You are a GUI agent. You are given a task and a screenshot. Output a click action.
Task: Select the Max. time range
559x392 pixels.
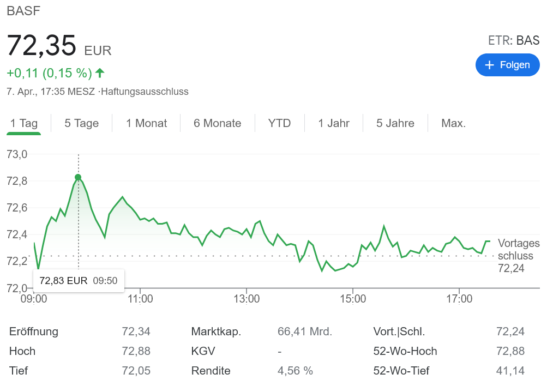click(454, 123)
